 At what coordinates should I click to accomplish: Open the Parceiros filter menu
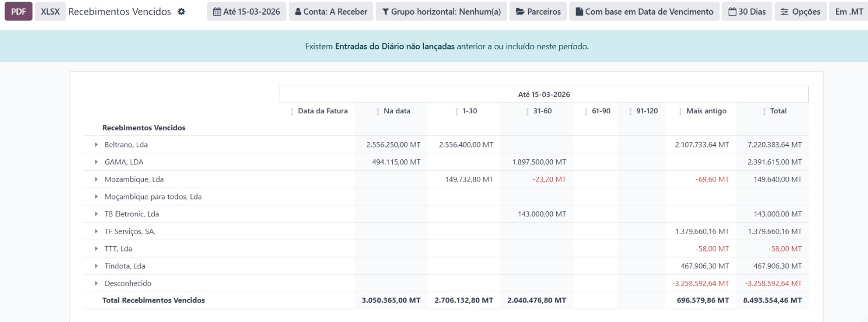(x=538, y=11)
